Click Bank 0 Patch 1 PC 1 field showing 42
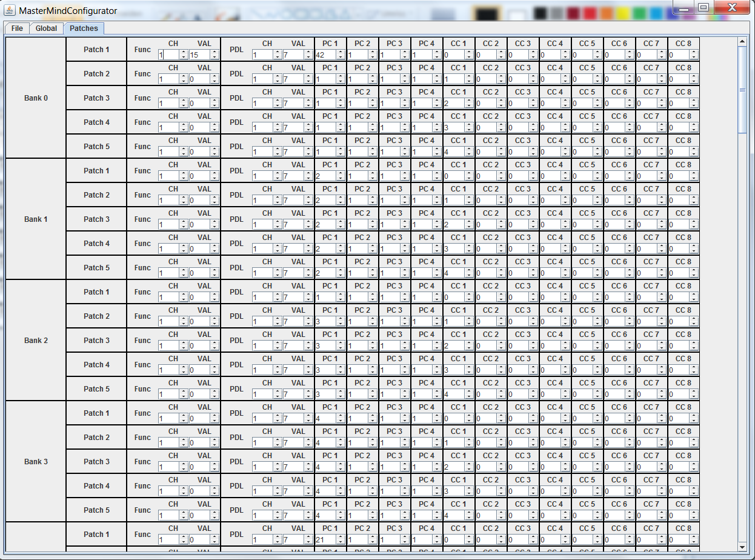This screenshot has width=755, height=560. point(327,55)
